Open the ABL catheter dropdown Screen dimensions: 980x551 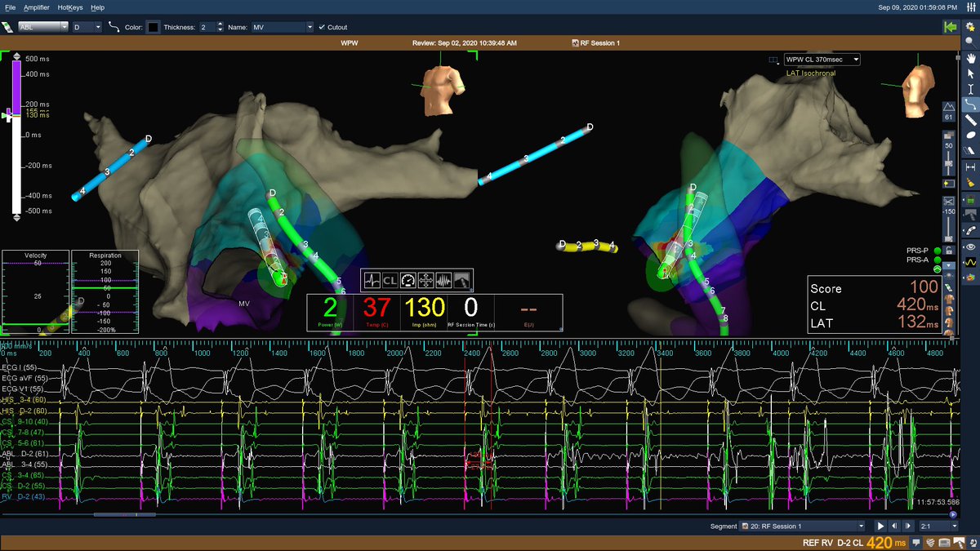click(42, 27)
